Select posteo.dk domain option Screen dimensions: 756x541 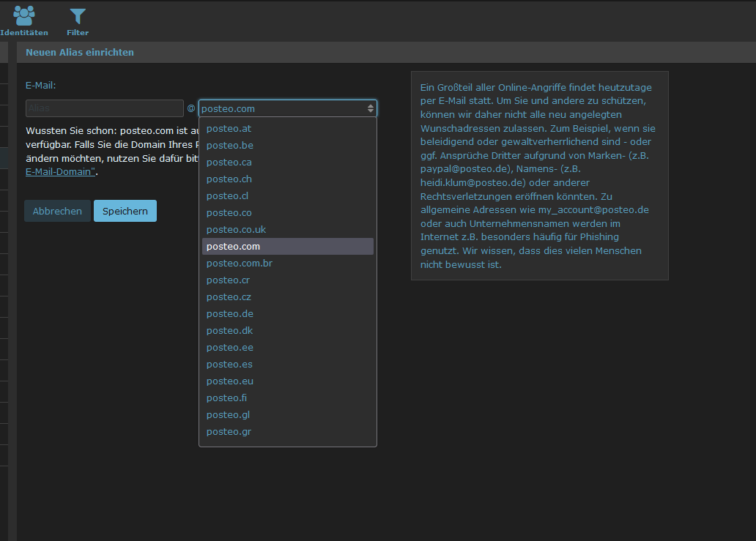point(229,331)
